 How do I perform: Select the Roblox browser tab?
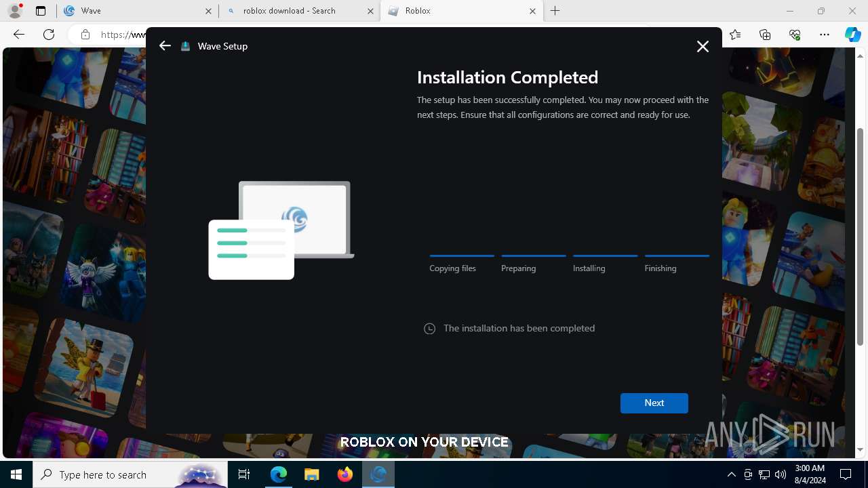coord(461,11)
